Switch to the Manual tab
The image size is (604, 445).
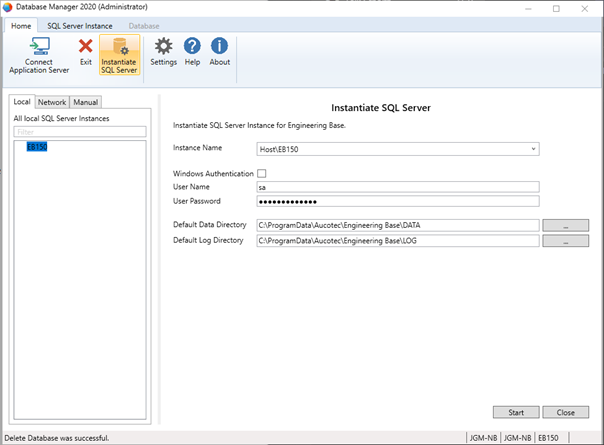[86, 102]
